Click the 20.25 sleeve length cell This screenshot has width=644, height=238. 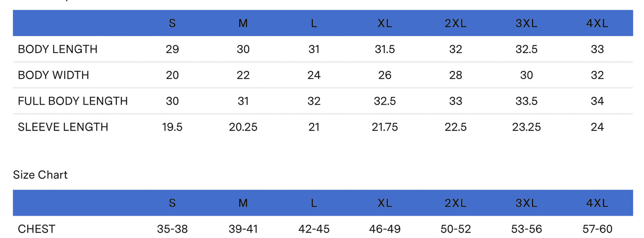pyautogui.click(x=243, y=127)
